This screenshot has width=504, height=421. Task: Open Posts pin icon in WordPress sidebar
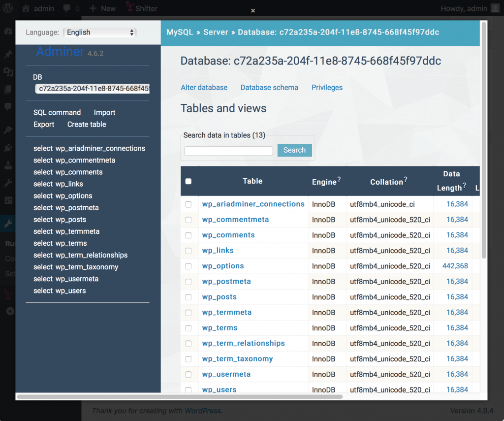(x=8, y=54)
